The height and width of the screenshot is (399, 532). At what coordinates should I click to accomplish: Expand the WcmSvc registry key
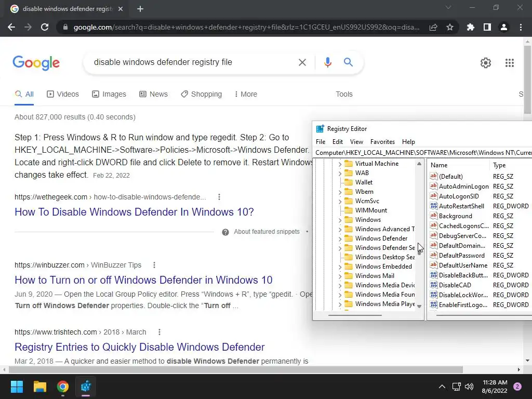point(340,202)
